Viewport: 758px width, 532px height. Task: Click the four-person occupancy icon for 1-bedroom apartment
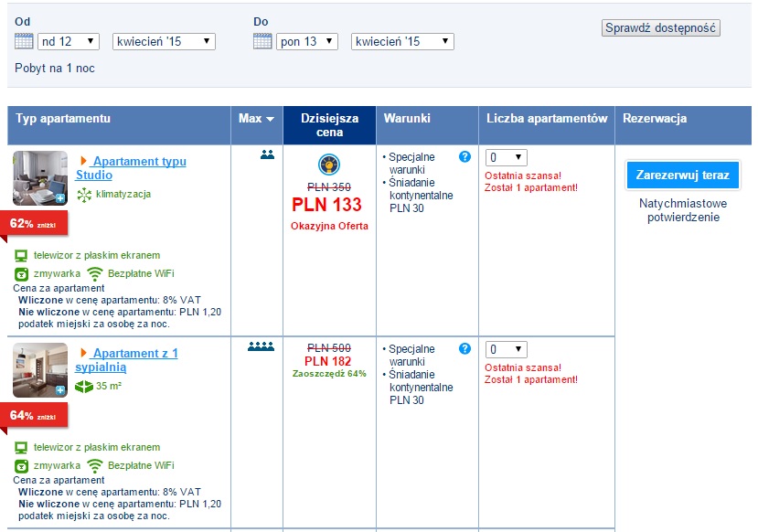[x=261, y=346]
